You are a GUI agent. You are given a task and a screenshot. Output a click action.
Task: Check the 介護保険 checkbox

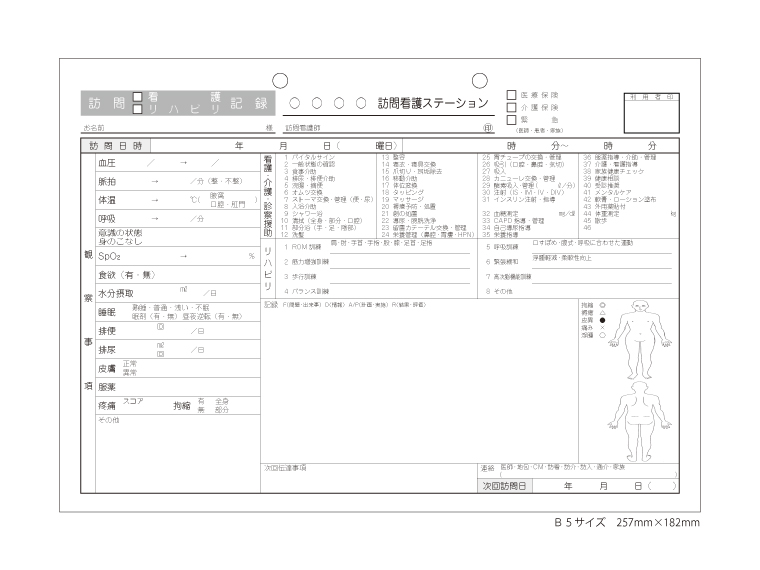(x=512, y=107)
